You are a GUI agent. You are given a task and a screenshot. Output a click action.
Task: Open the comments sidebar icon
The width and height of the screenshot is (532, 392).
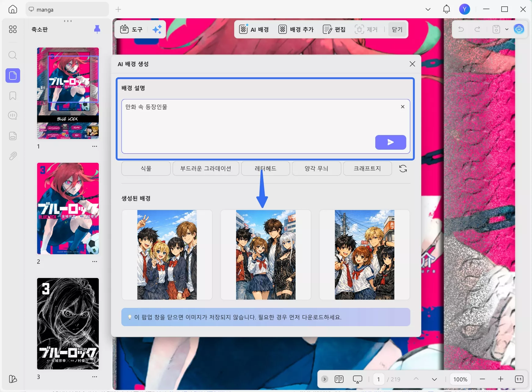[13, 115]
